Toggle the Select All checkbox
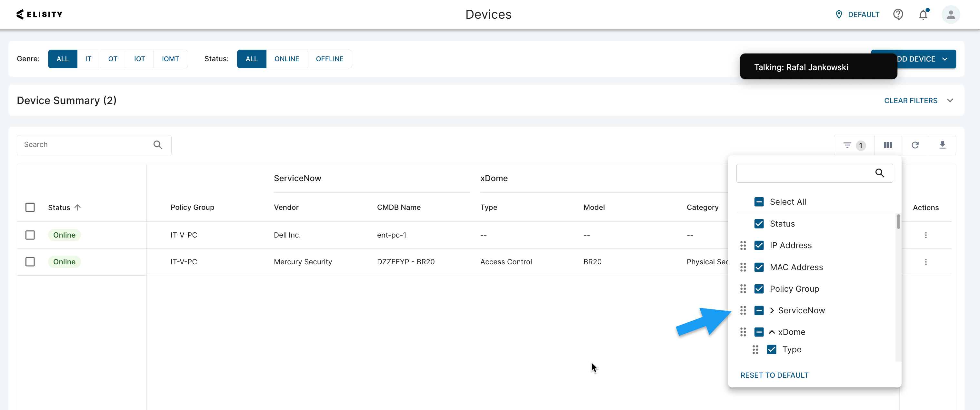 [x=759, y=202]
